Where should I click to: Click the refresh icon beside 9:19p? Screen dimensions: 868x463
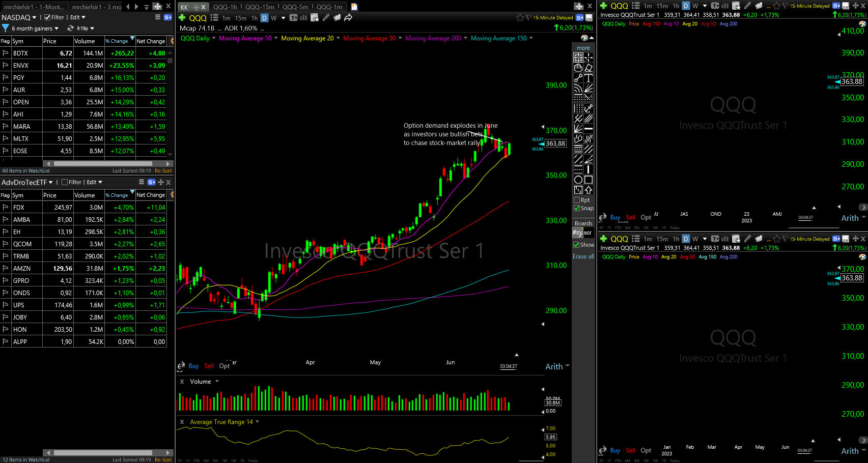[x=71, y=28]
